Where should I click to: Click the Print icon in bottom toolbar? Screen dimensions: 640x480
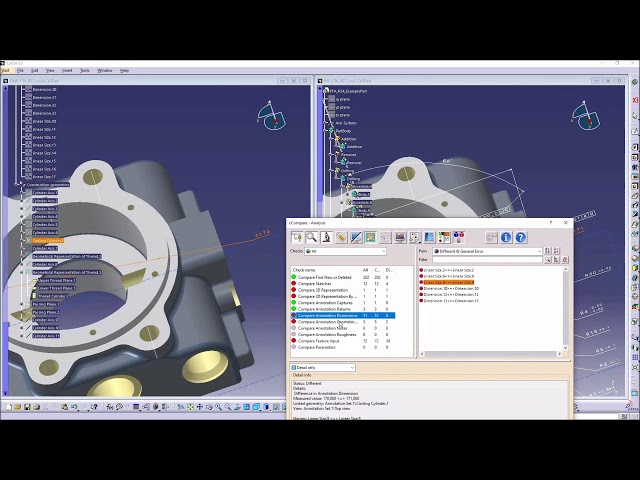coord(36,407)
